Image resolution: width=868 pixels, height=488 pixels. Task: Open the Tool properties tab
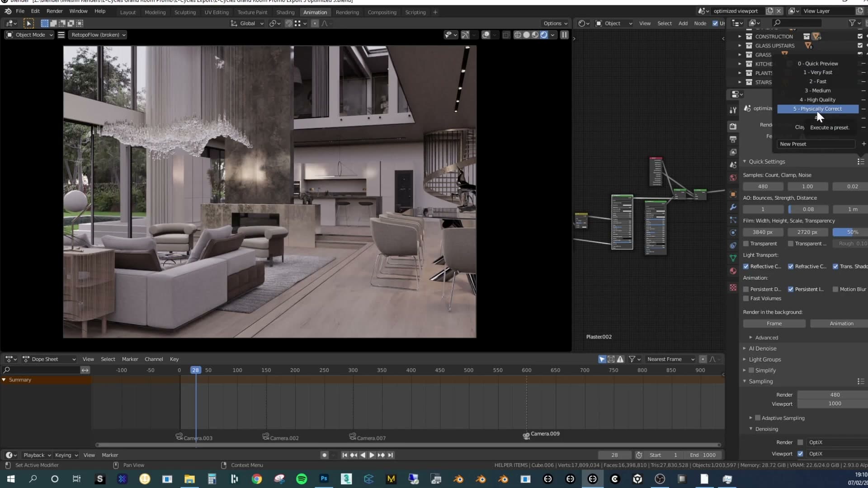pyautogui.click(x=733, y=110)
